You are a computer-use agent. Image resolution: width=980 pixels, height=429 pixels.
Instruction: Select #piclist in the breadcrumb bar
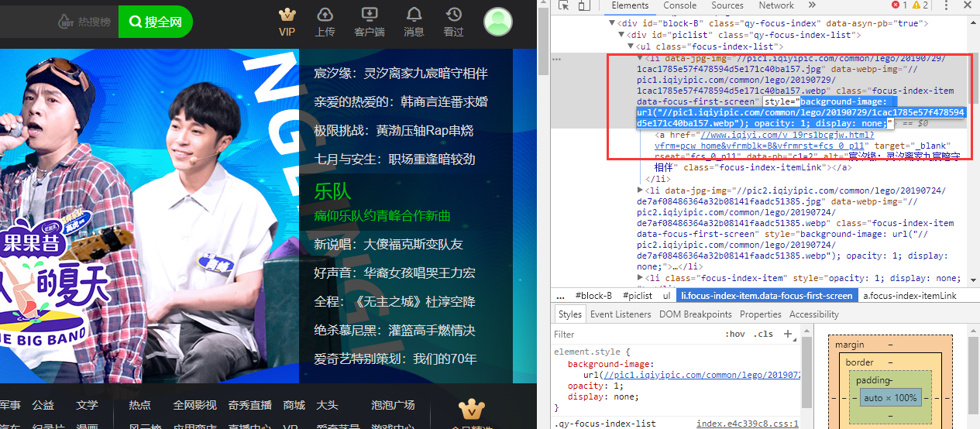638,296
